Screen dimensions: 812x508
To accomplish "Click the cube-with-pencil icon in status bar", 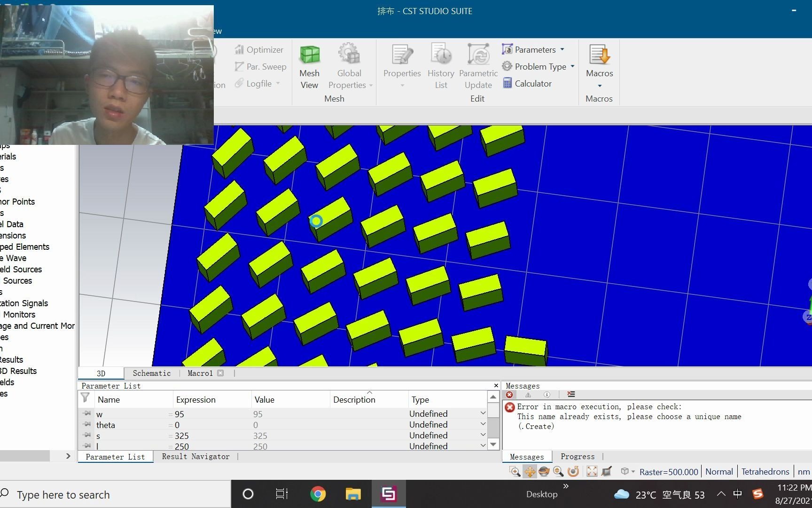I will click(607, 471).
